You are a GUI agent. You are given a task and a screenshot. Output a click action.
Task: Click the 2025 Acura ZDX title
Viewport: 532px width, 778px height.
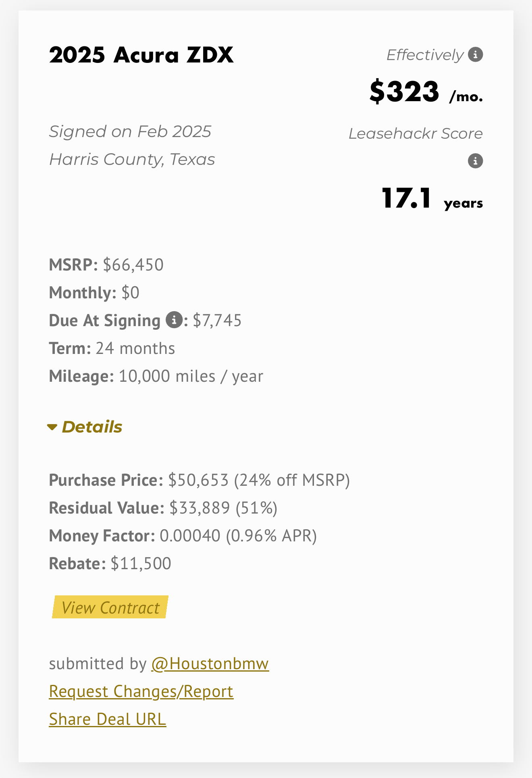coord(141,55)
